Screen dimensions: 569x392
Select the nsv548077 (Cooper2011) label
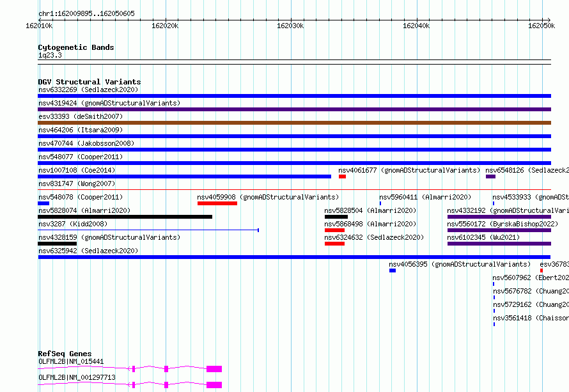tap(81, 157)
